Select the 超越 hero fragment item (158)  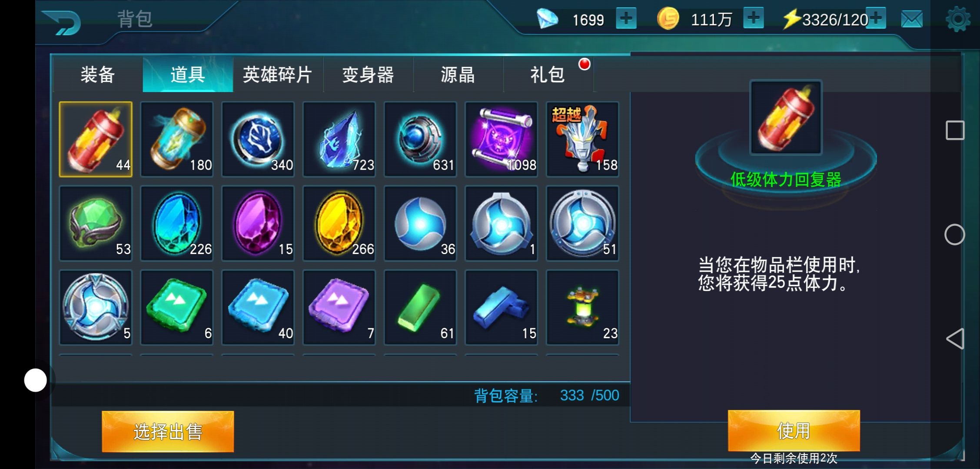582,139
